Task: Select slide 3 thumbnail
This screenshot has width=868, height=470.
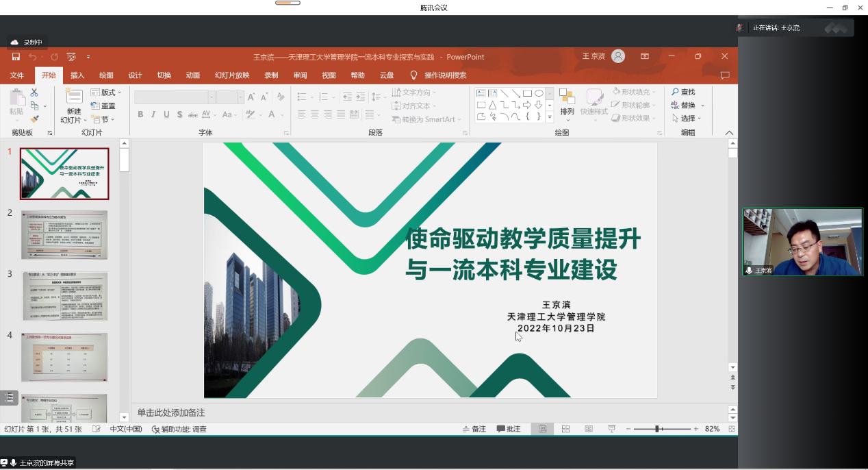Action: (64, 296)
